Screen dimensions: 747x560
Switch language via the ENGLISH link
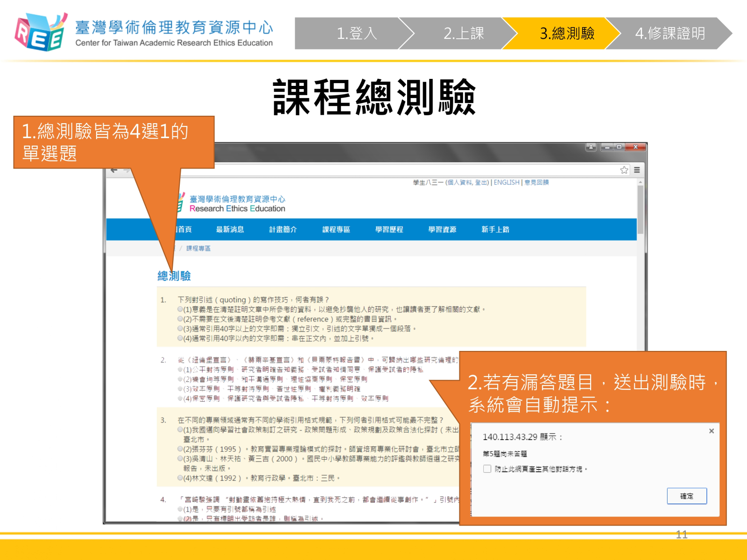pos(507,182)
